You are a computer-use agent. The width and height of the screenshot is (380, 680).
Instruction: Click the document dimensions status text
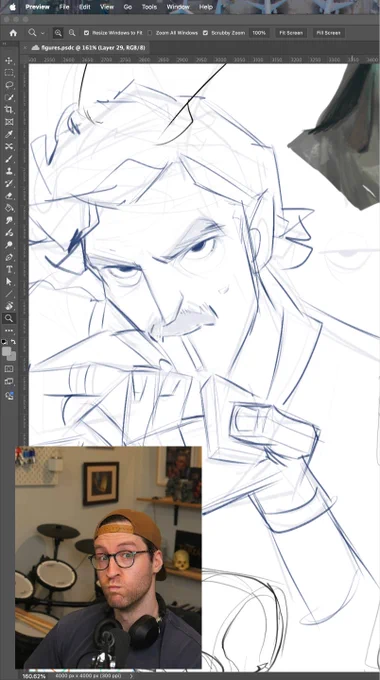[89, 676]
